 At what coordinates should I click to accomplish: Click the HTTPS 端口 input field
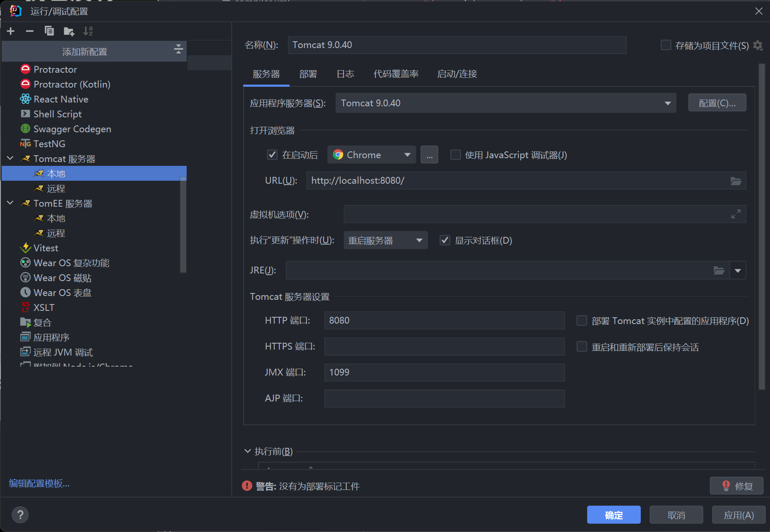tap(444, 347)
